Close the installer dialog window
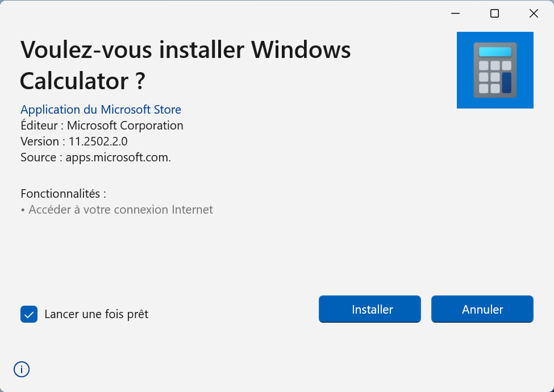Viewport: 554px width, 392px height. point(534,14)
